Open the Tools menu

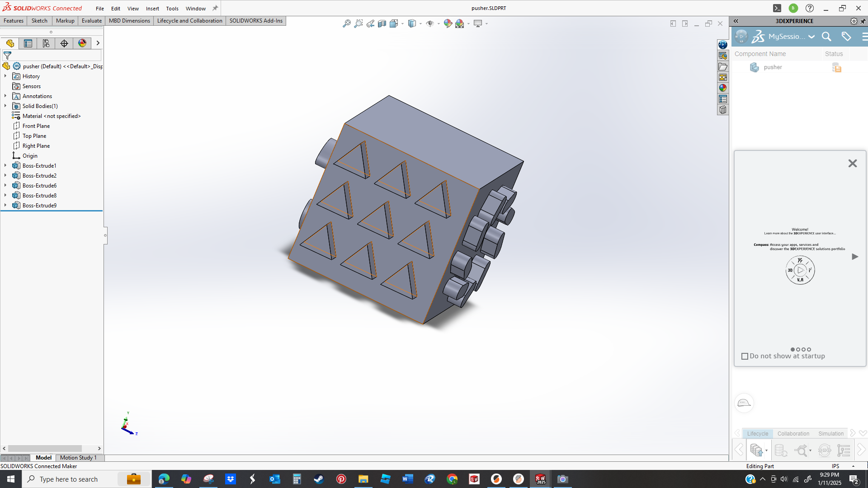click(172, 9)
